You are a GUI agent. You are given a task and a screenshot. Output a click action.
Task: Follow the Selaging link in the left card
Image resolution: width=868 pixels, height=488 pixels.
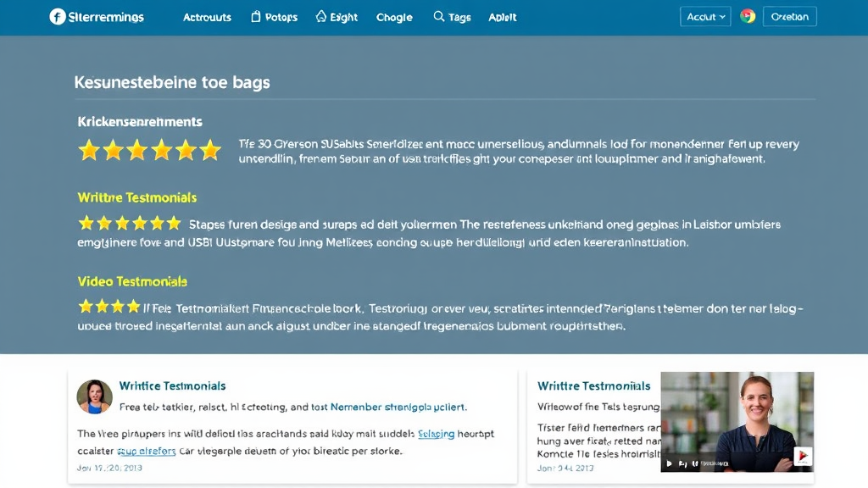436,434
